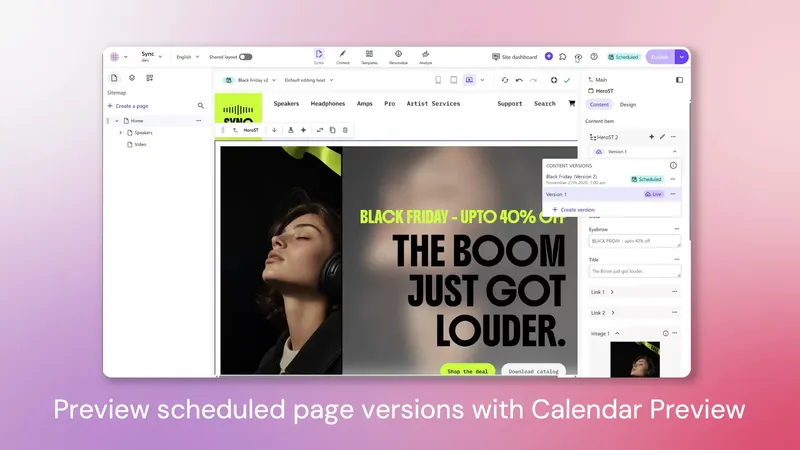Toggle the Shared layout switch
800x450 pixels.
245,57
